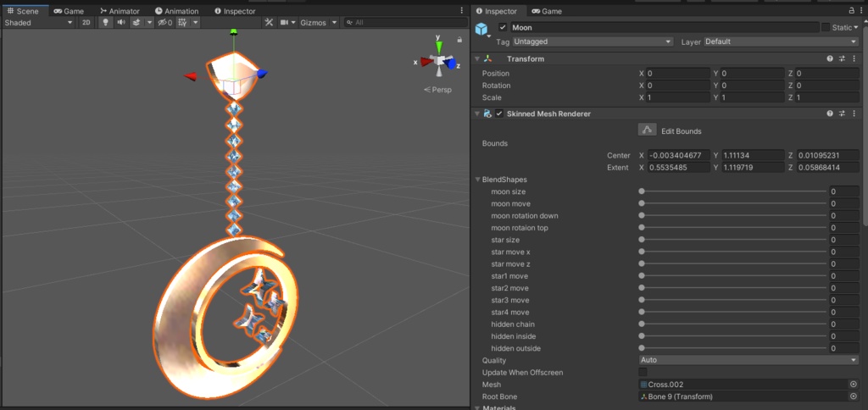Screen dimensions: 868x410
Task: Click the green Y axis cone on orientation gizmo
Action: pyautogui.click(x=438, y=47)
